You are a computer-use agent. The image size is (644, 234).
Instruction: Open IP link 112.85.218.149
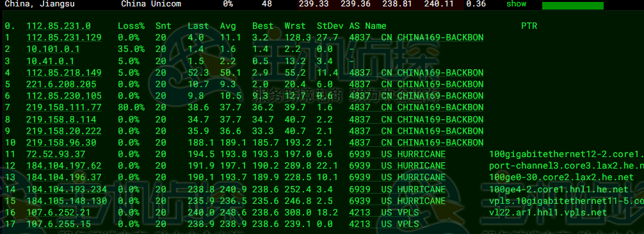(64, 73)
